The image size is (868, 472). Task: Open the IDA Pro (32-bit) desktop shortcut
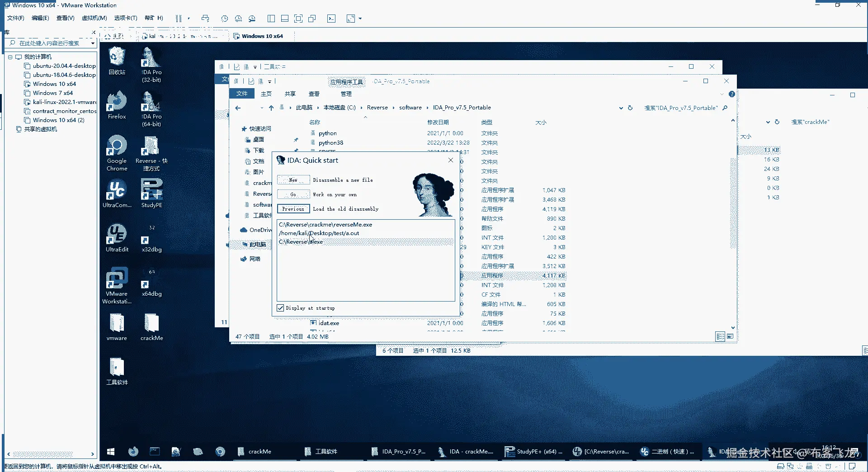(151, 64)
